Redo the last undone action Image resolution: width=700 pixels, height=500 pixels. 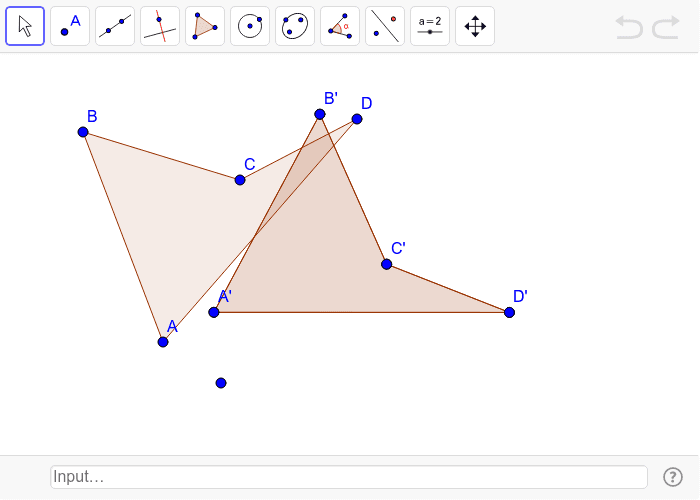point(666,27)
